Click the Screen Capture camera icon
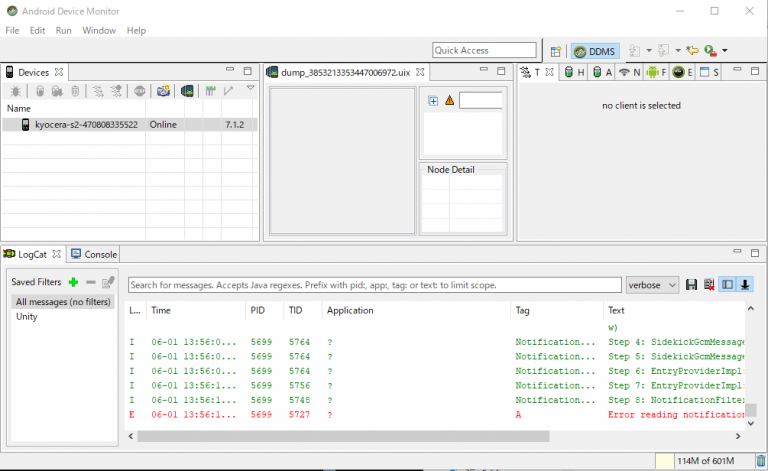Screen dimensions: 768x471 (x=163, y=91)
